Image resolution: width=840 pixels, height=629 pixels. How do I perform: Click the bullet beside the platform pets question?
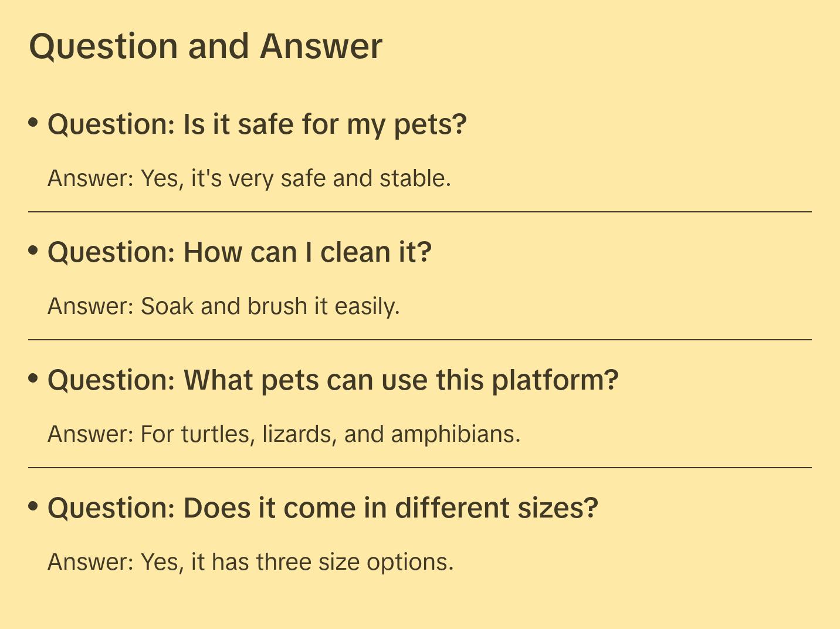click(33, 378)
